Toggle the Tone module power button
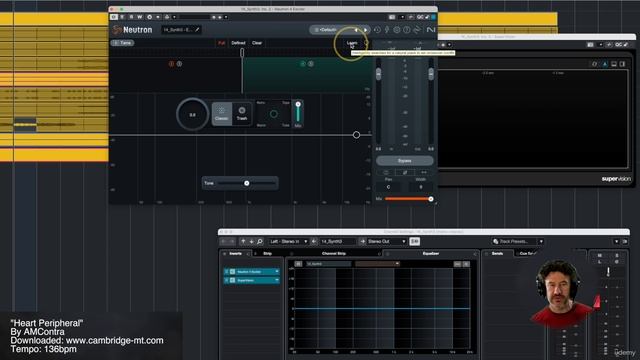This screenshot has width=640, height=360. click(116, 43)
